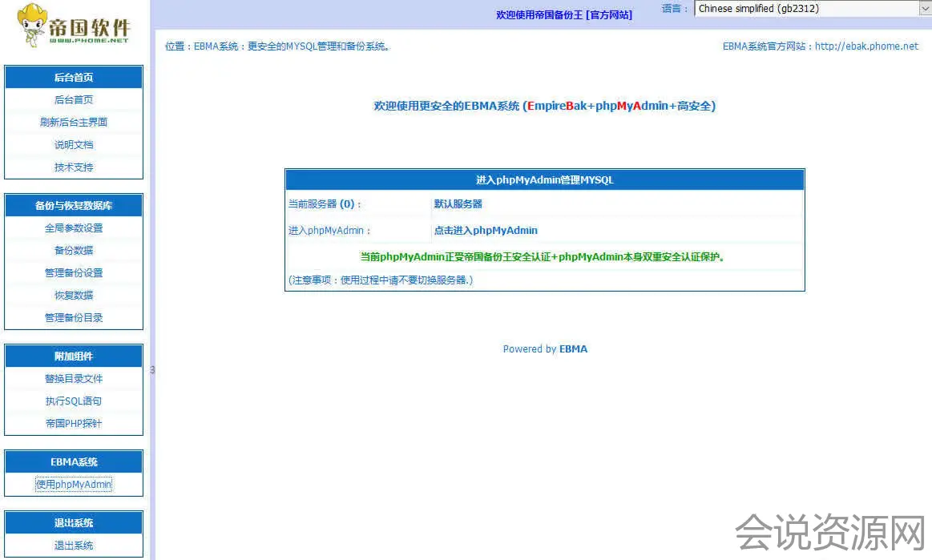Open 全局参数设置 settings page
Screen dimensions: 932x560
click(x=74, y=228)
